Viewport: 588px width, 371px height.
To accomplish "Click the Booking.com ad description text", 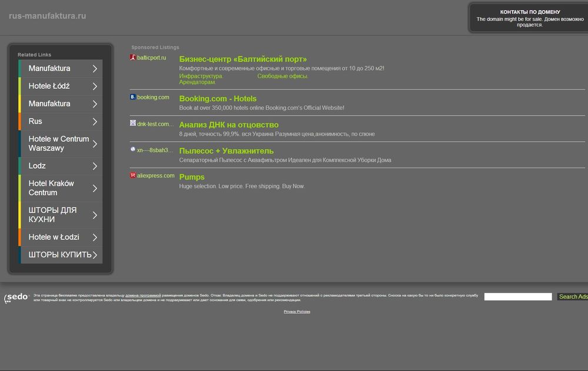I will [262, 108].
